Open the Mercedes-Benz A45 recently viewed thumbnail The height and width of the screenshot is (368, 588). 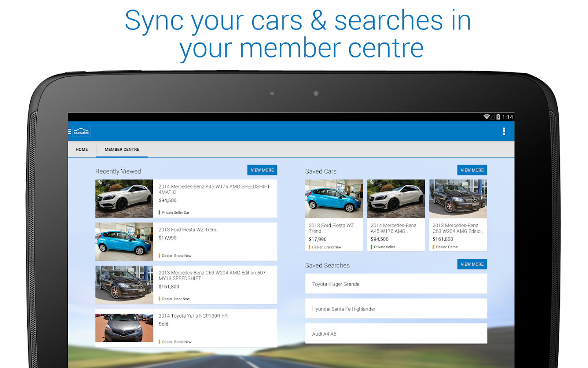tap(124, 199)
